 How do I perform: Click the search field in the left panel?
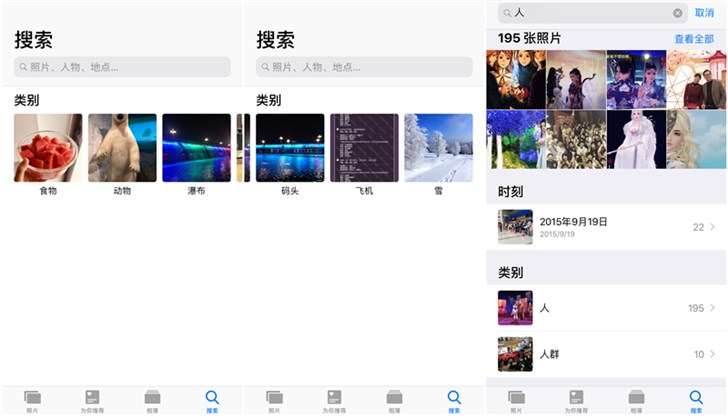point(122,67)
